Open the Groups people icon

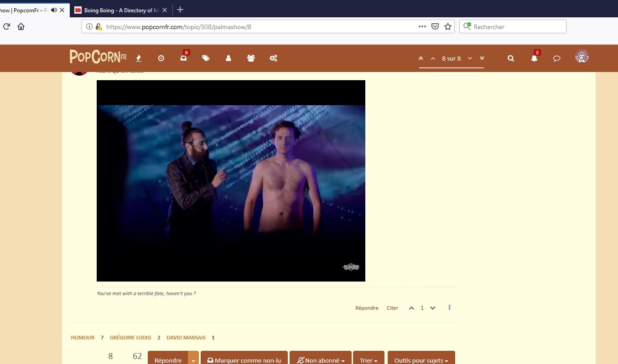251,58
